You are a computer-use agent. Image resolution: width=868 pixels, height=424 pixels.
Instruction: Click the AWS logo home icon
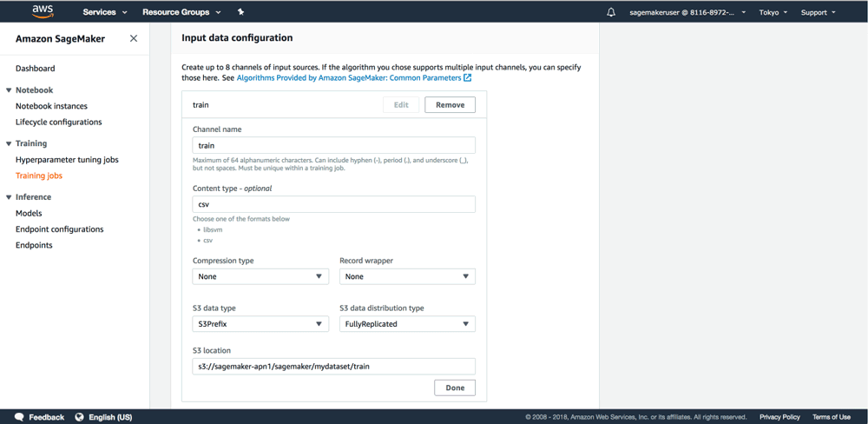pos(42,11)
